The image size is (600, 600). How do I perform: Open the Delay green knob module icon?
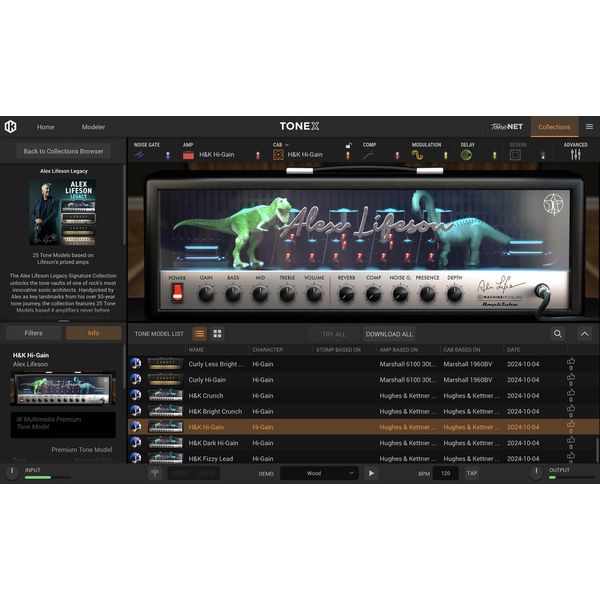466,155
